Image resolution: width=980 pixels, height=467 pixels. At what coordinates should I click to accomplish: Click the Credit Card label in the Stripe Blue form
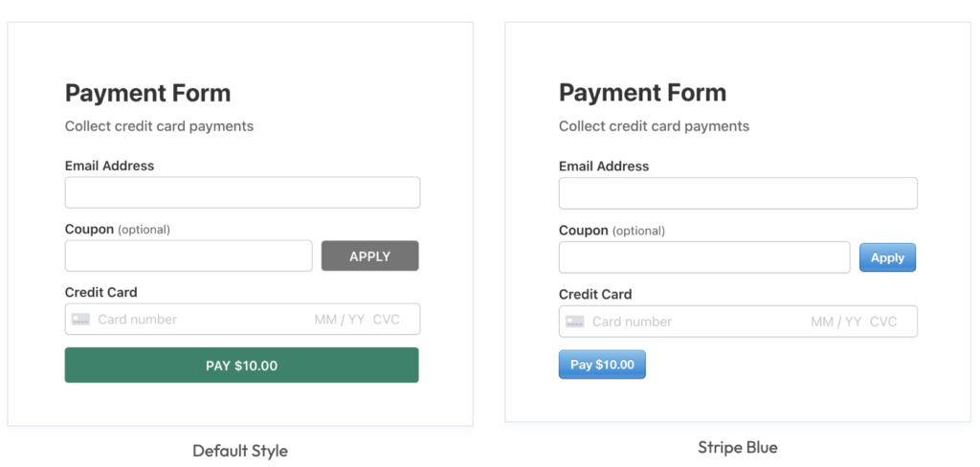[x=595, y=294]
